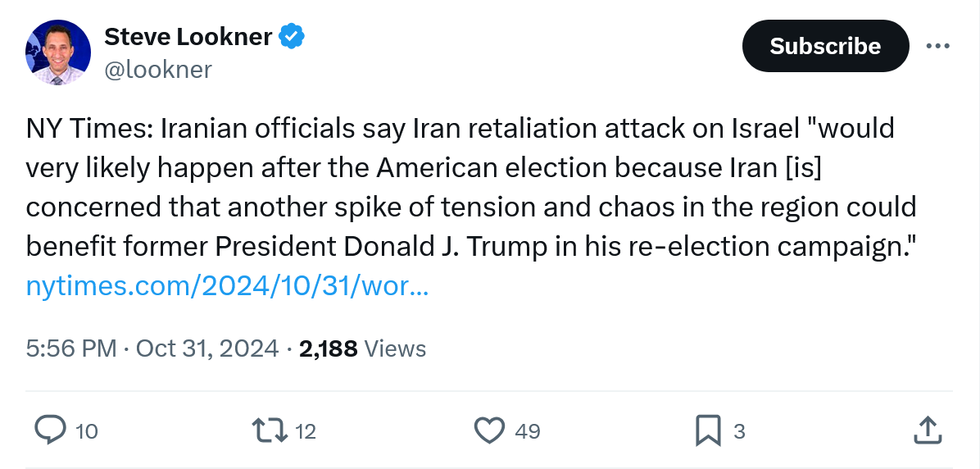Open the @lookner handle link
Screen dimensions: 980x469
(x=157, y=70)
